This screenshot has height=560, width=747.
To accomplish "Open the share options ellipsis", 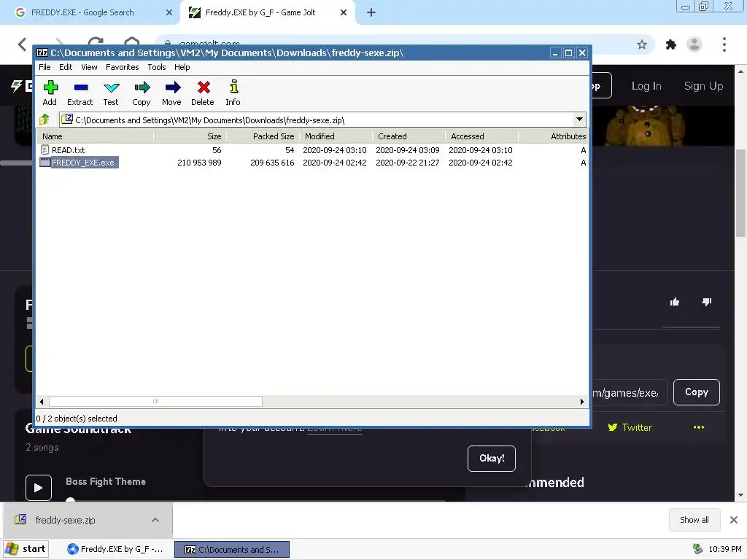I will pos(698,427).
